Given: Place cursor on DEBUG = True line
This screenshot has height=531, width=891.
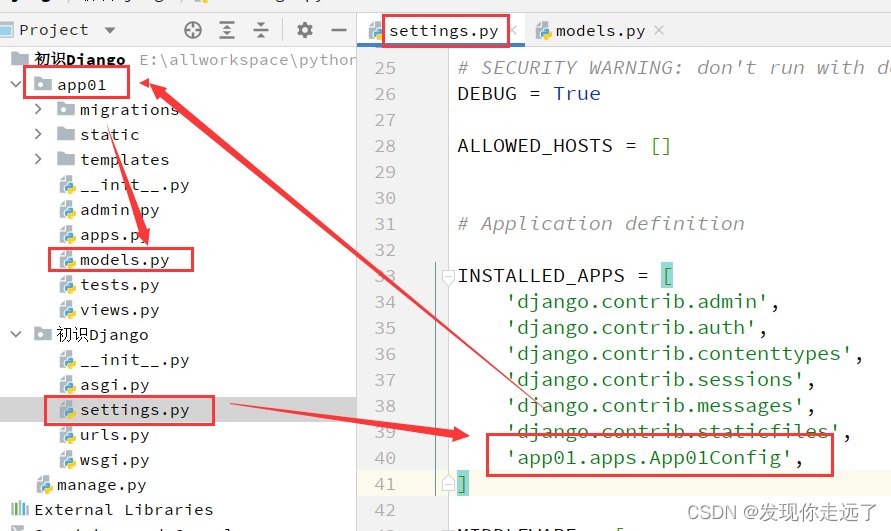Looking at the screenshot, I should click(x=529, y=94).
